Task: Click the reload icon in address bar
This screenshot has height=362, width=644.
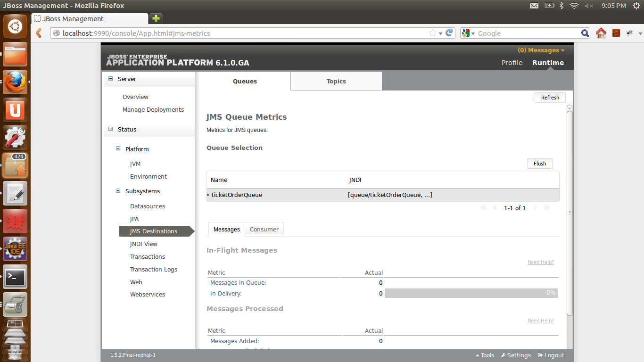Action: pos(449,33)
